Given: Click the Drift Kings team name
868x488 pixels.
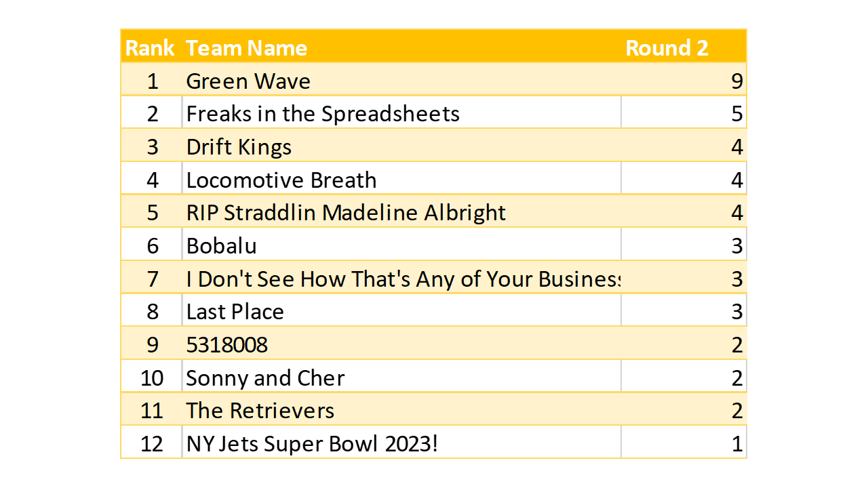Looking at the screenshot, I should click(239, 147).
